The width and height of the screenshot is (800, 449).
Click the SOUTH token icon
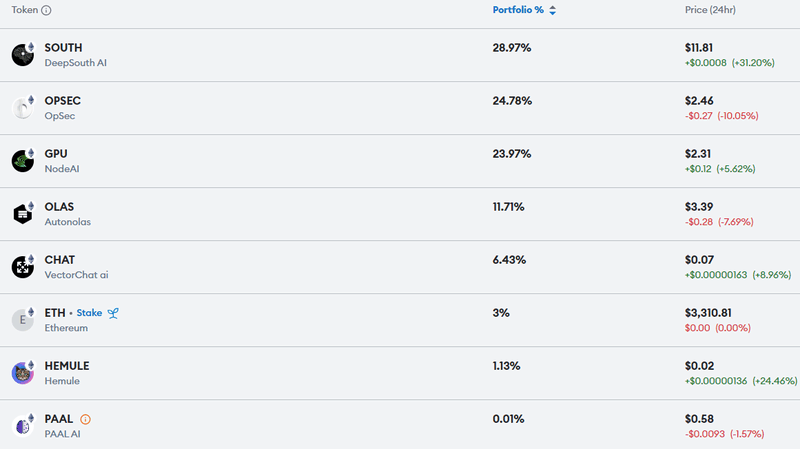tap(23, 55)
